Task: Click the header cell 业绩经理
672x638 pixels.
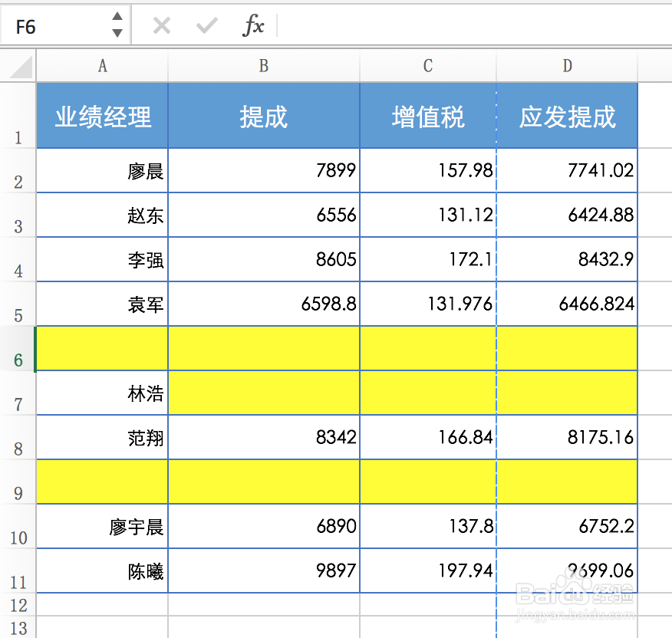Action: [x=102, y=115]
